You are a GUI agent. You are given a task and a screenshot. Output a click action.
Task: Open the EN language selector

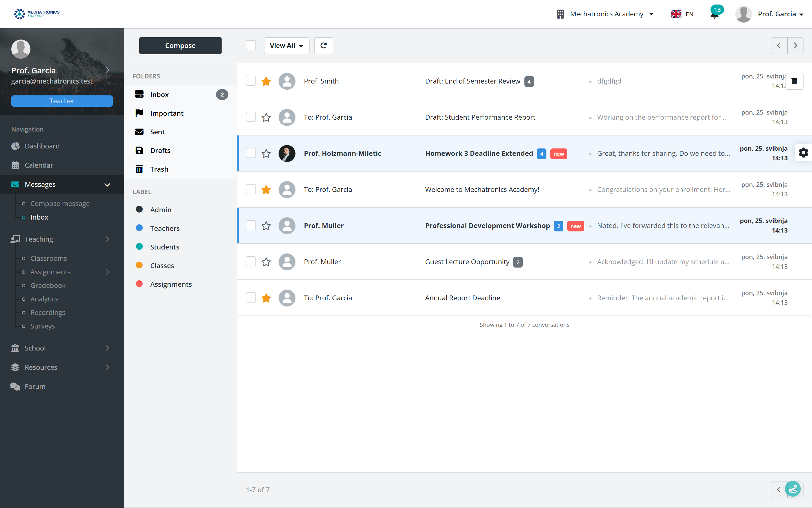(x=682, y=14)
